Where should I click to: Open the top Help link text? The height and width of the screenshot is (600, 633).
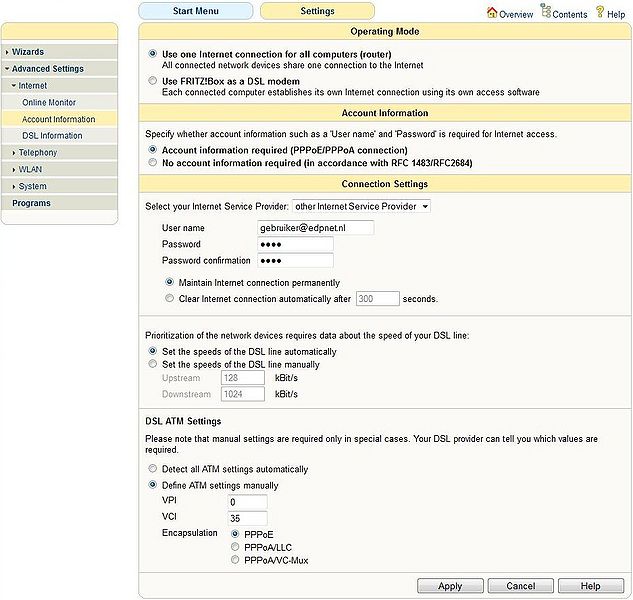(616, 15)
